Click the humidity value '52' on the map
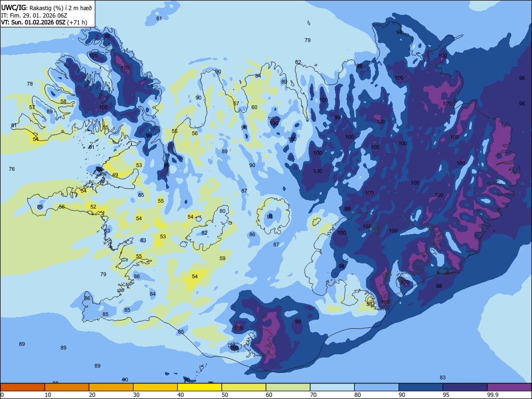 pos(93,206)
